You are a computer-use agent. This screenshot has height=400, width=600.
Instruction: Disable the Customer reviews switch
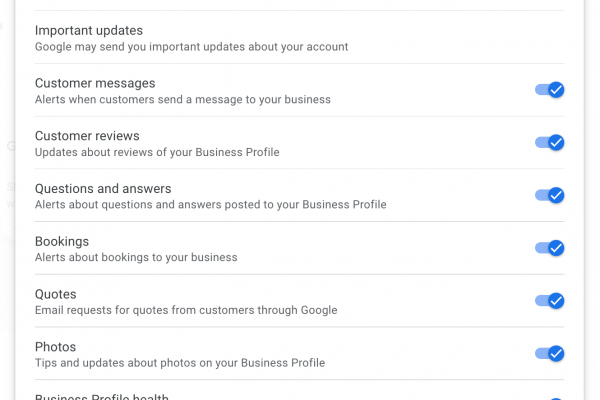(x=550, y=143)
